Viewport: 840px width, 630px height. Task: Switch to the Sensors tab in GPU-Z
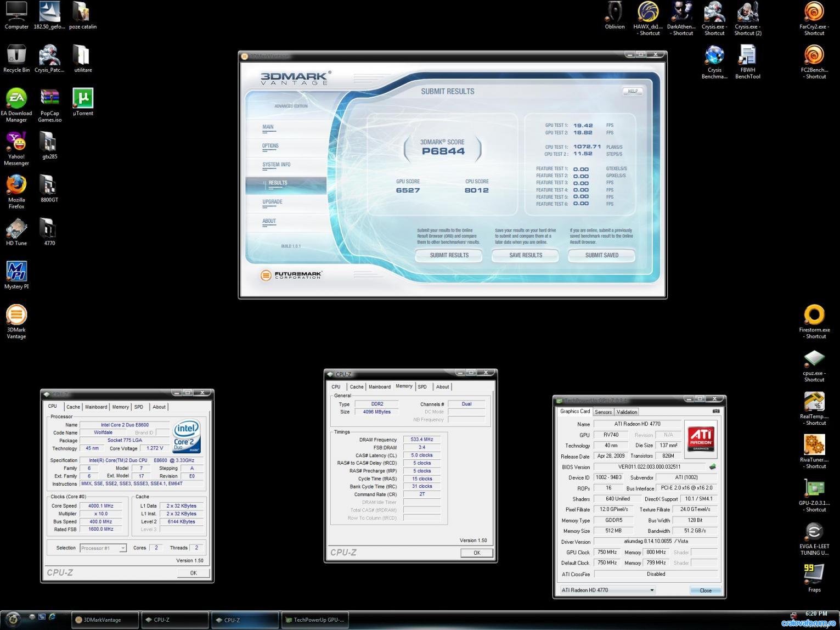point(603,412)
